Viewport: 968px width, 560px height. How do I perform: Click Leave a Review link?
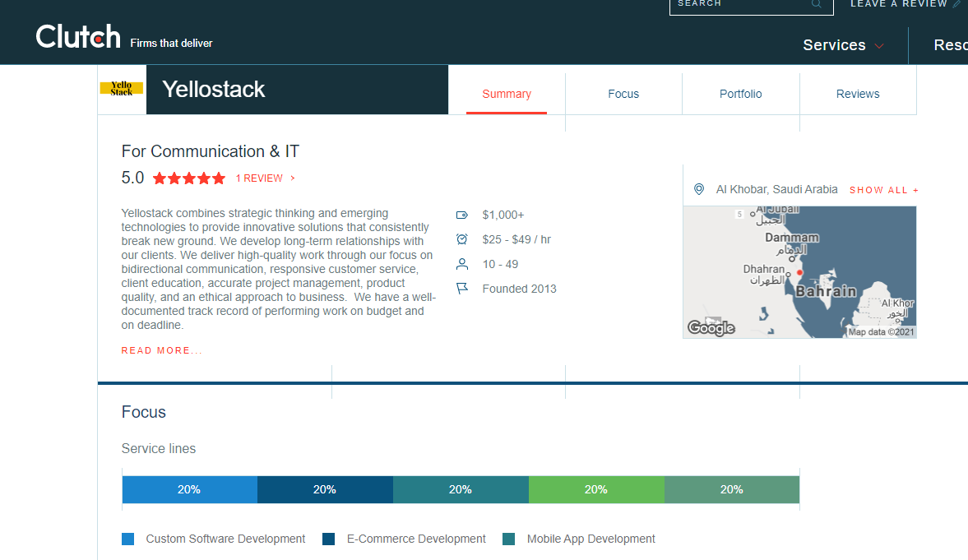(898, 4)
